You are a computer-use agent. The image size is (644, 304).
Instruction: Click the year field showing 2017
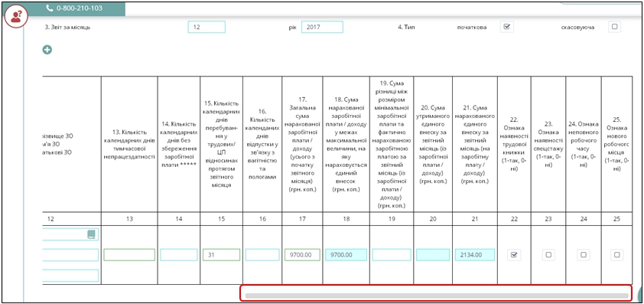click(x=322, y=27)
